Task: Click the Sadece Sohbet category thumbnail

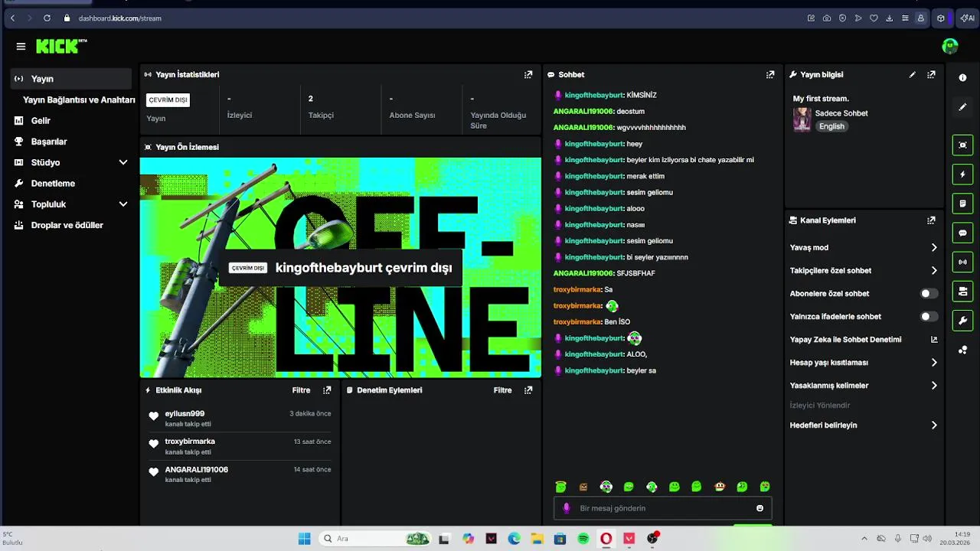Action: (802, 119)
